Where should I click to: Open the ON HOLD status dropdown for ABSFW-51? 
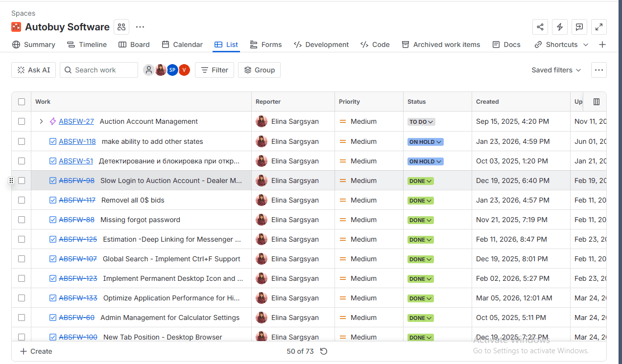425,161
